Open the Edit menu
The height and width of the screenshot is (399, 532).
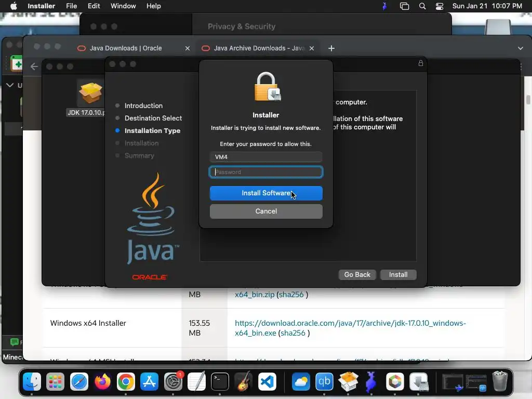tap(94, 6)
